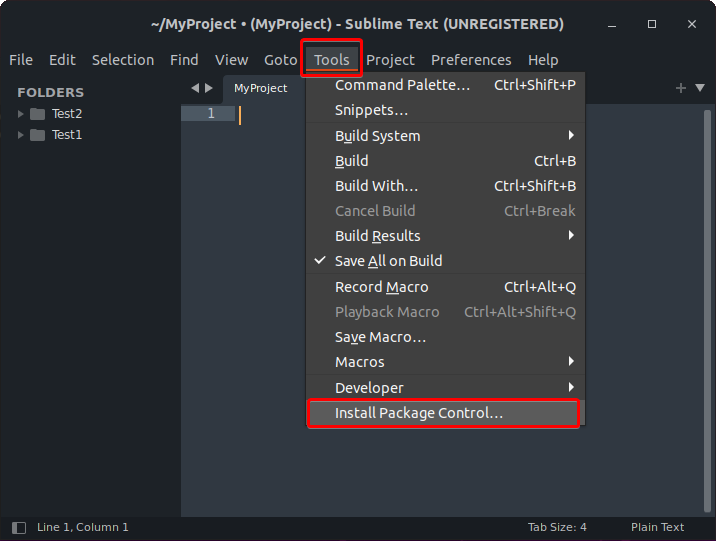The image size is (716, 541).
Task: Open the Help menu
Action: [543, 60]
